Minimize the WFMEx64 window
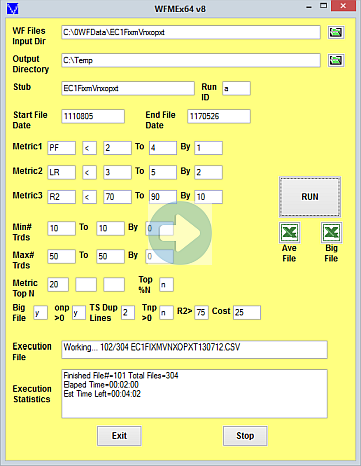This screenshot has height=466, width=361. pyautogui.click(x=309, y=7)
